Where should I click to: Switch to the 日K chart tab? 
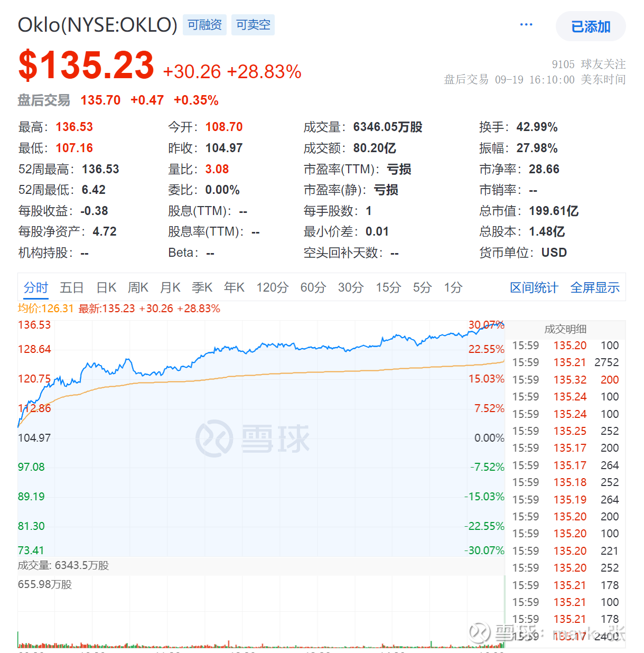pos(106,287)
